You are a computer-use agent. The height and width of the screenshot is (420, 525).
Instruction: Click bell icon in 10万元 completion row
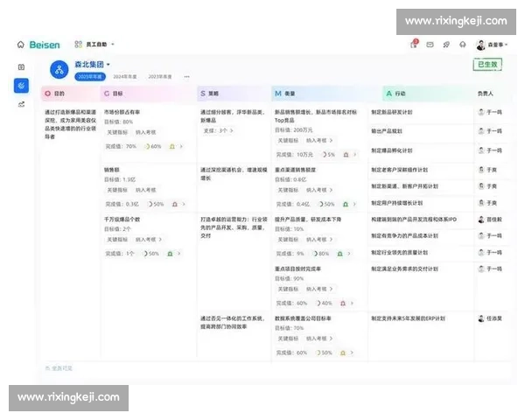(346, 154)
